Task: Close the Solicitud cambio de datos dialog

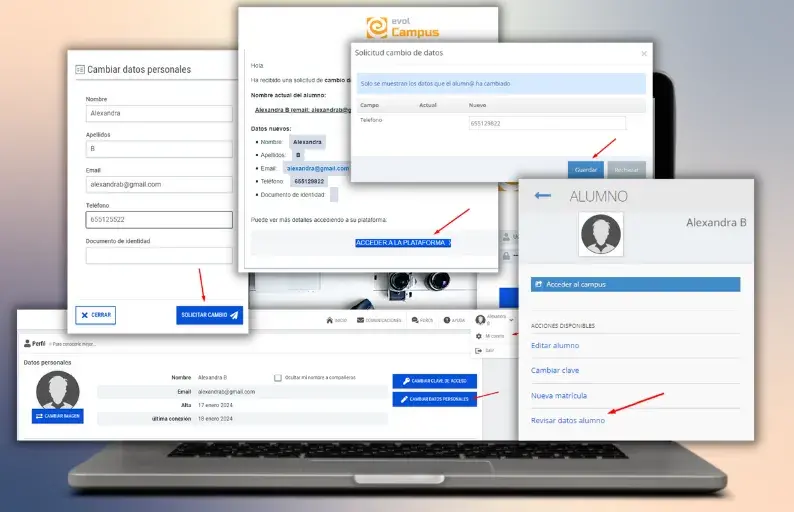Action: pyautogui.click(x=643, y=53)
